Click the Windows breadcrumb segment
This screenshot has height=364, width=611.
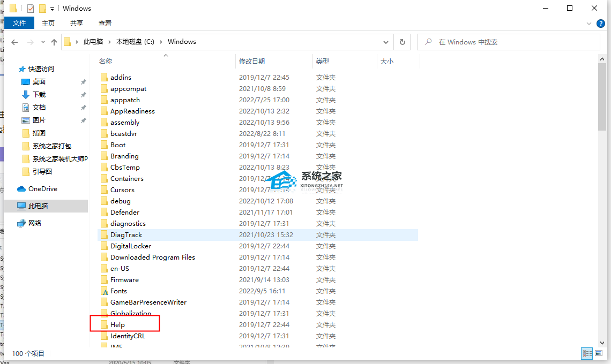coord(182,42)
